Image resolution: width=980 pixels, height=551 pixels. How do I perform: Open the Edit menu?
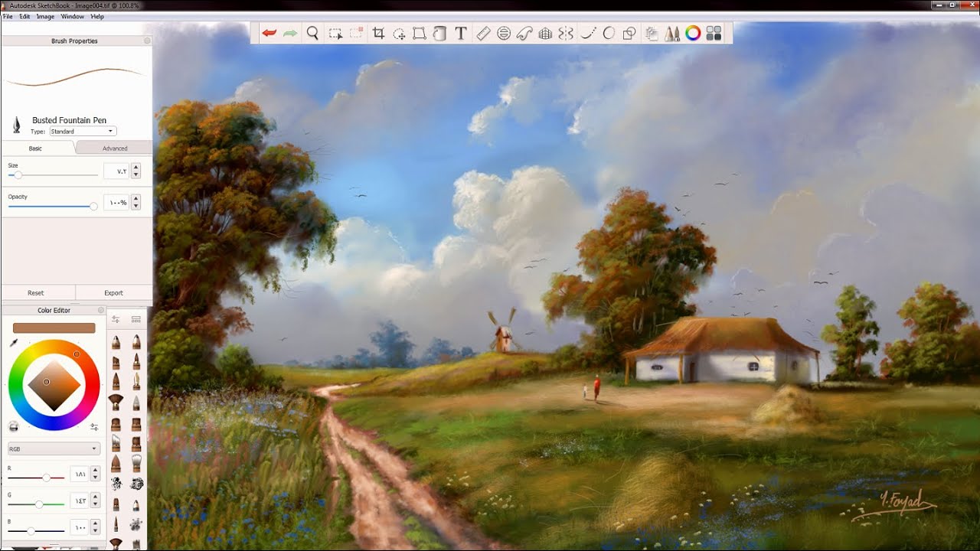pyautogui.click(x=25, y=16)
